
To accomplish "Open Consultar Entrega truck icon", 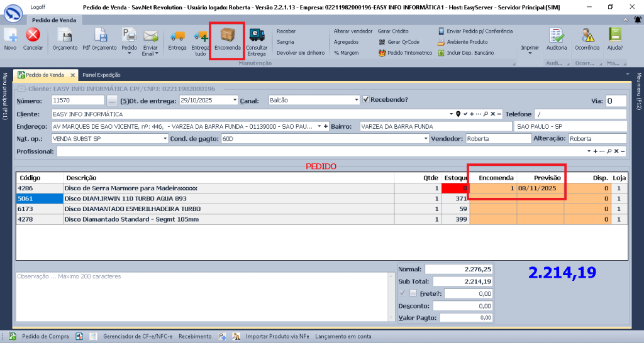I will pyautogui.click(x=257, y=36).
